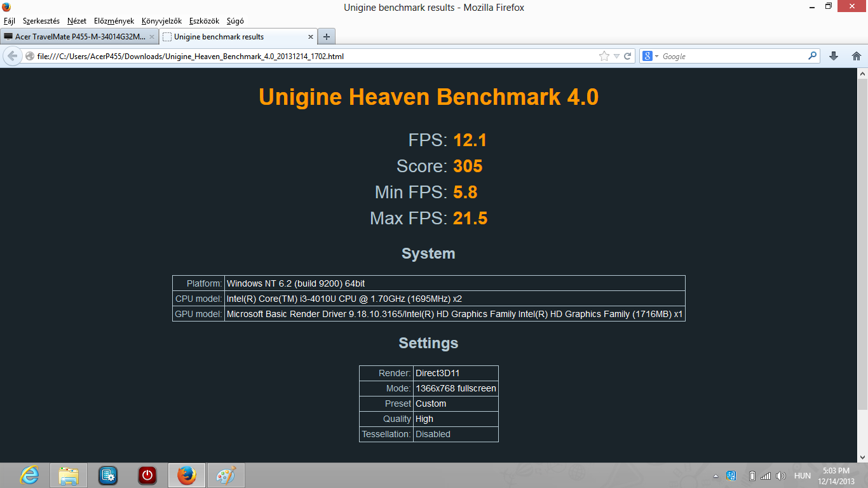
Task: Open the Eszközök menu
Action: point(204,21)
